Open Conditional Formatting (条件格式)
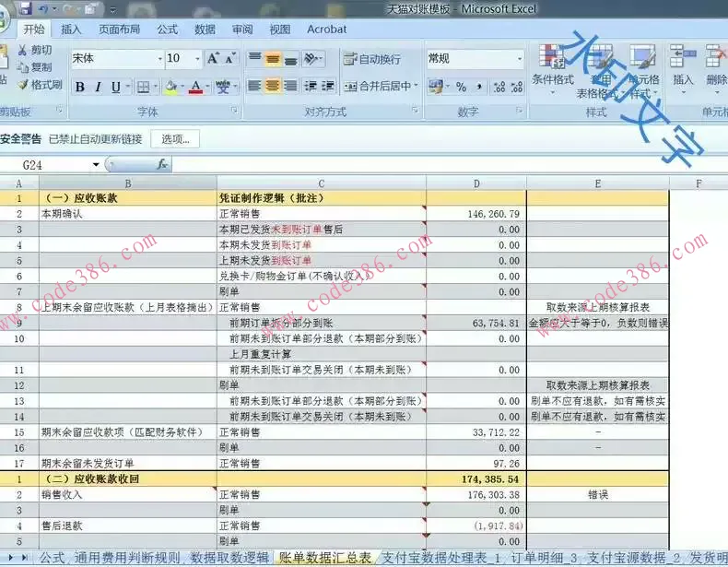The image size is (728, 567). 553,69
